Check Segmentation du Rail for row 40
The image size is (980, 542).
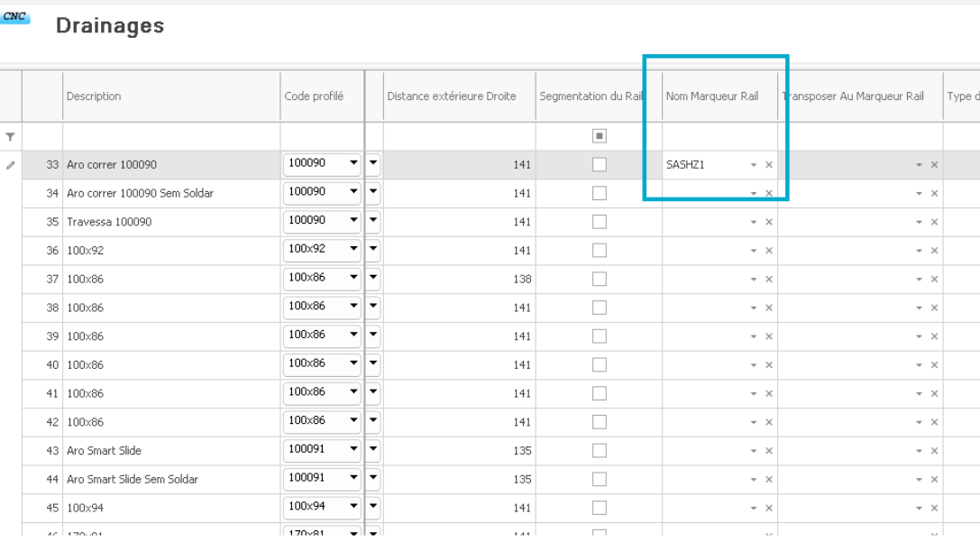tap(600, 364)
